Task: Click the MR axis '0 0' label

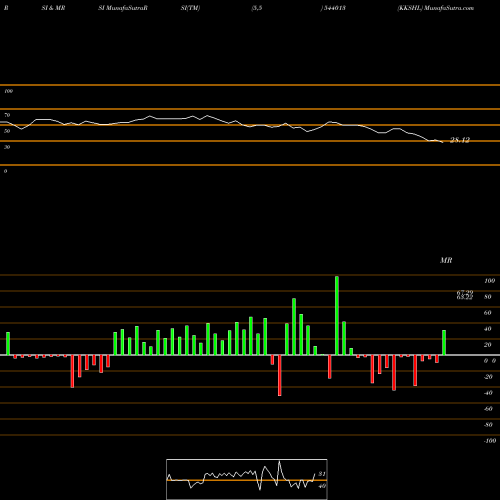Action: point(490,361)
